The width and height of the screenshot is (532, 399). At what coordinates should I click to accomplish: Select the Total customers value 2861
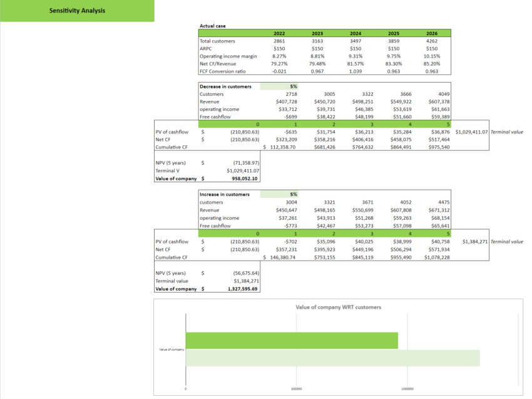281,41
